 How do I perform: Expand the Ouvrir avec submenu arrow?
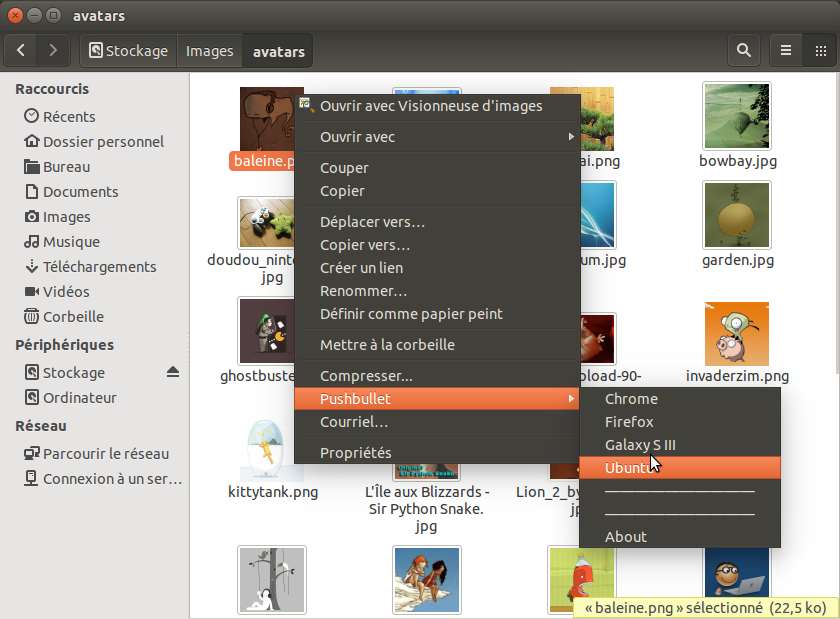571,137
